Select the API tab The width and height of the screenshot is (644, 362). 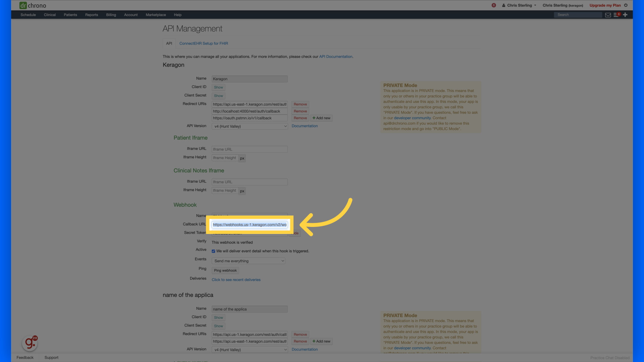tap(169, 43)
